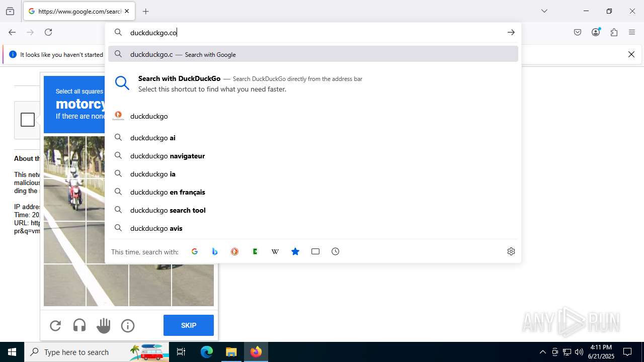Switch to audio captcha challenge
644x362 pixels.
point(79,326)
